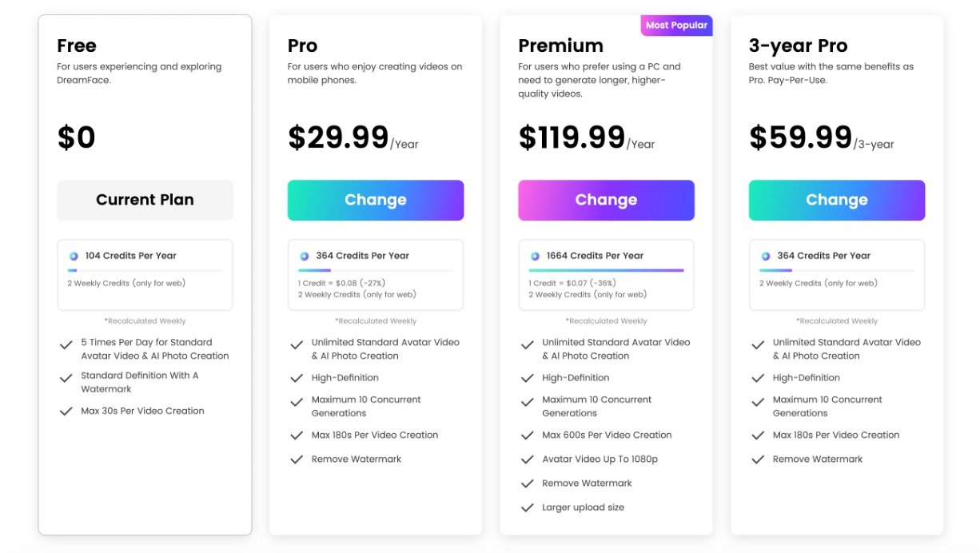Click the credits coin icon in Free plan
The image size is (980, 553).
click(x=74, y=256)
